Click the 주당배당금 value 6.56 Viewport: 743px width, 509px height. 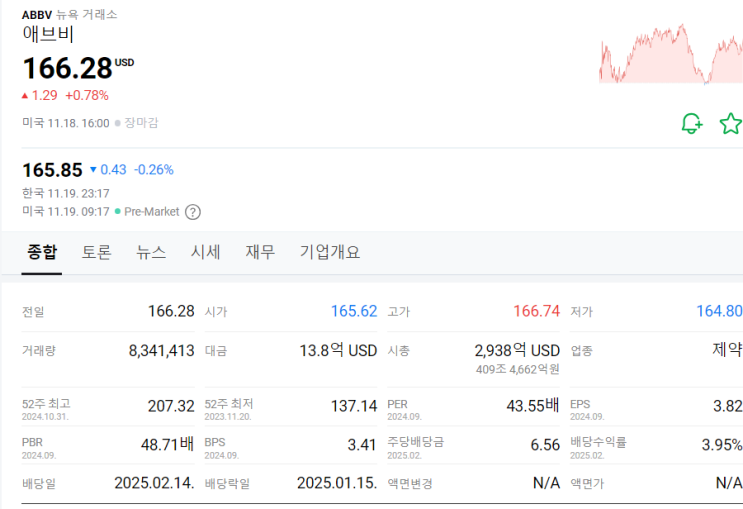click(545, 445)
